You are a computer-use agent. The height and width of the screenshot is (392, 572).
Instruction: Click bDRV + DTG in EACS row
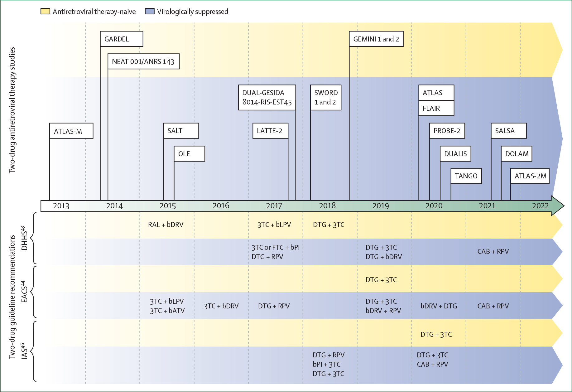(x=439, y=306)
